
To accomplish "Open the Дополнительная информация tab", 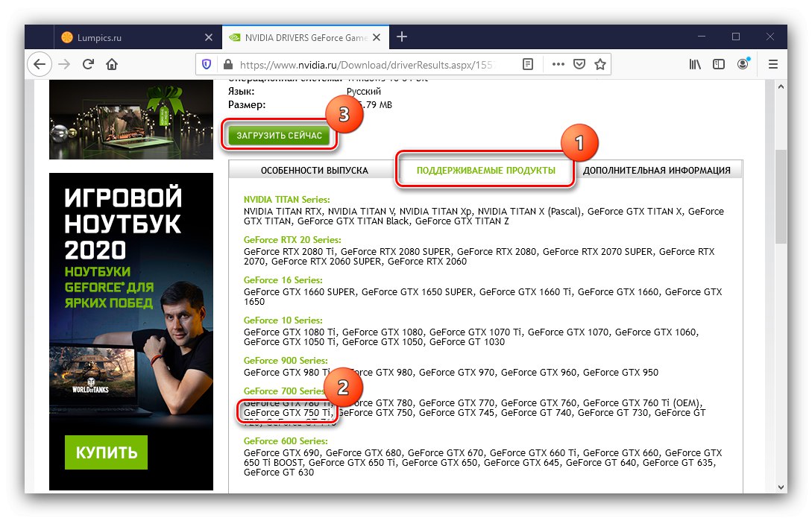I will 657,170.
